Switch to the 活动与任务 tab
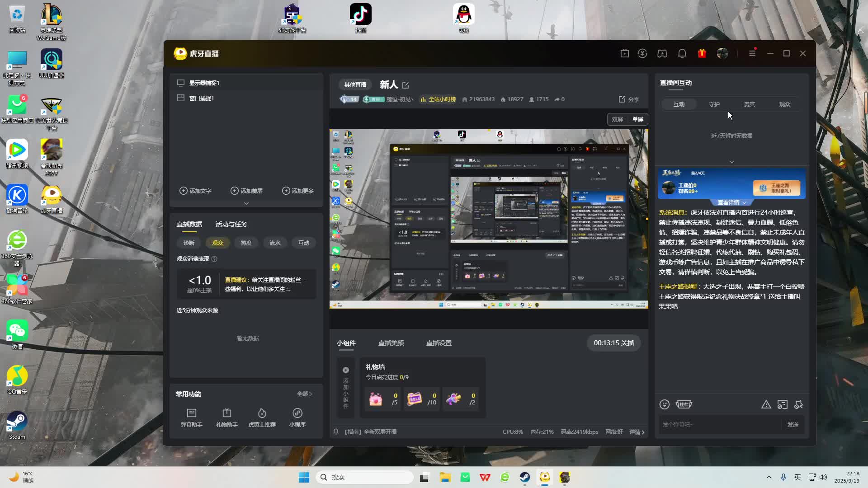The height and width of the screenshot is (488, 868). (x=231, y=224)
